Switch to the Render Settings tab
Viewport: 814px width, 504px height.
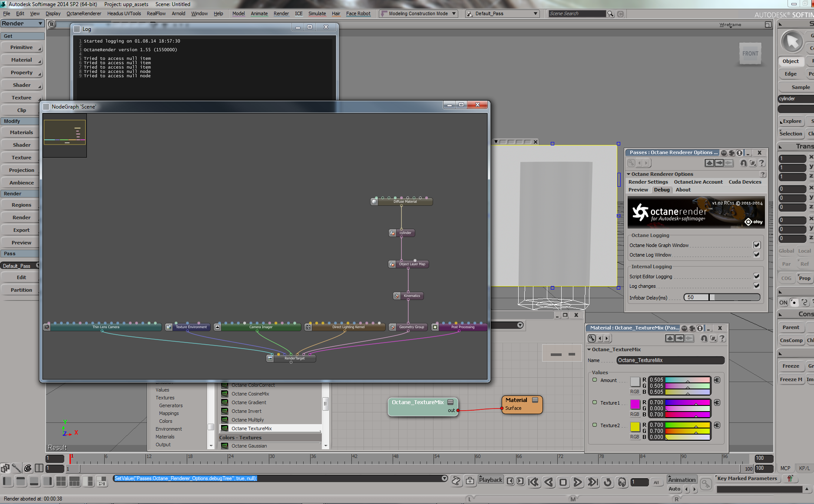click(x=648, y=182)
